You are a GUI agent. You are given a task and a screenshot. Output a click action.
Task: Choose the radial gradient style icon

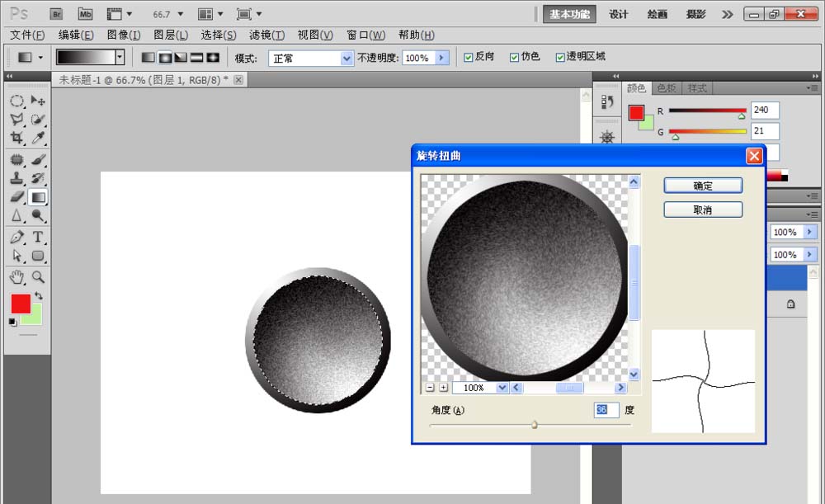(164, 58)
